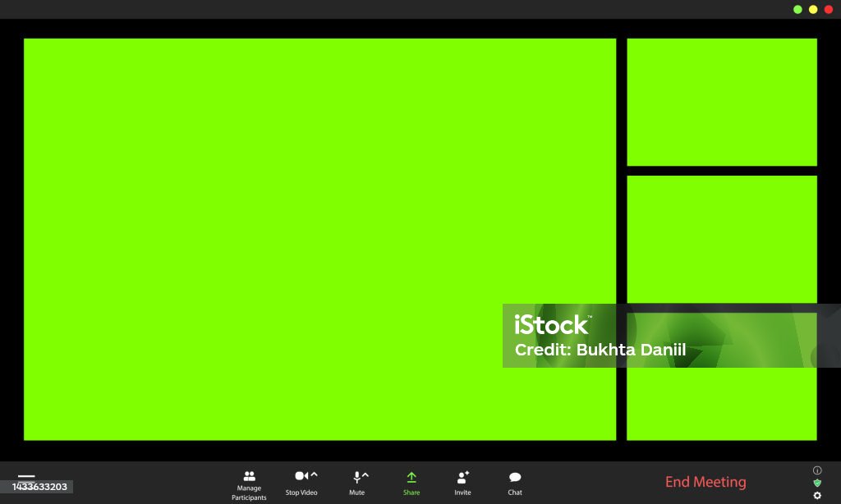
Task: Open settings via the gear icon
Action: tap(817, 496)
